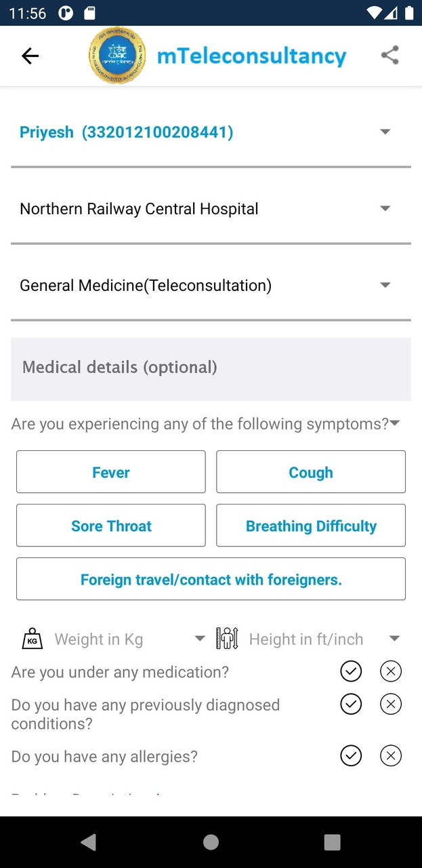This screenshot has width=422, height=868.
Task: Open the Priyesh patient dropdown
Action: (x=385, y=132)
